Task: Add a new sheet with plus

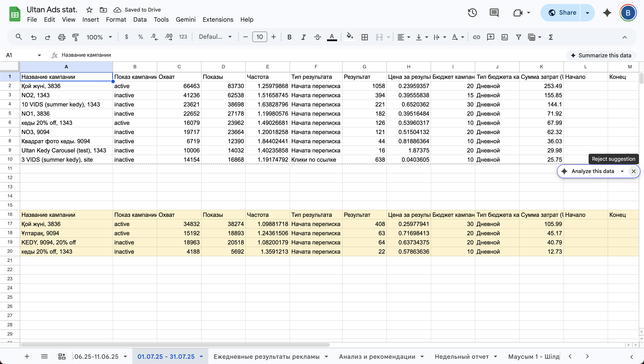Action: 27,357
